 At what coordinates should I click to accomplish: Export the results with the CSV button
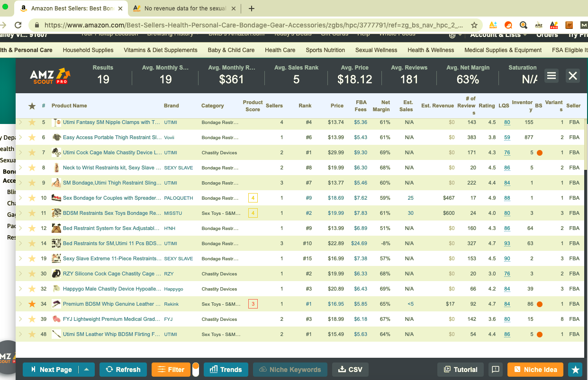pyautogui.click(x=350, y=370)
